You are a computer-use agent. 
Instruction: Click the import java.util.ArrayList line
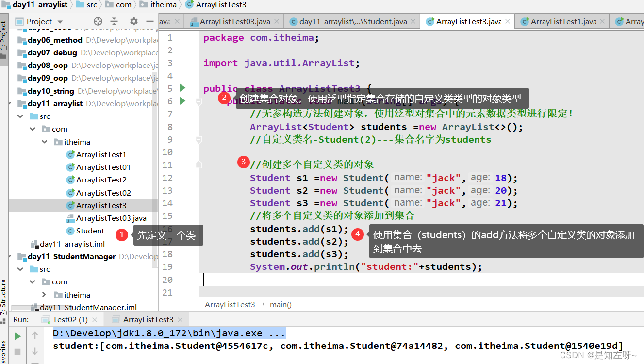click(282, 63)
